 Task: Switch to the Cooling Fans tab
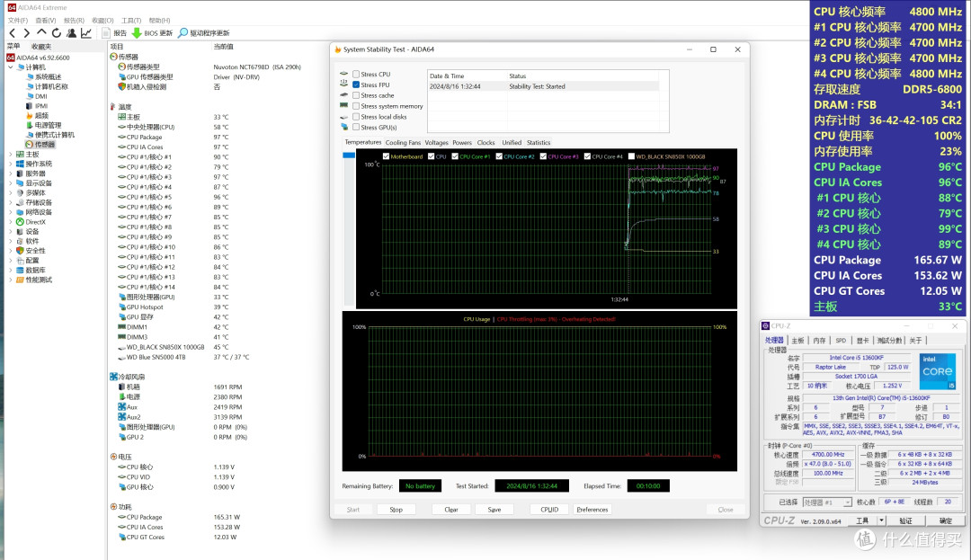[x=403, y=142]
